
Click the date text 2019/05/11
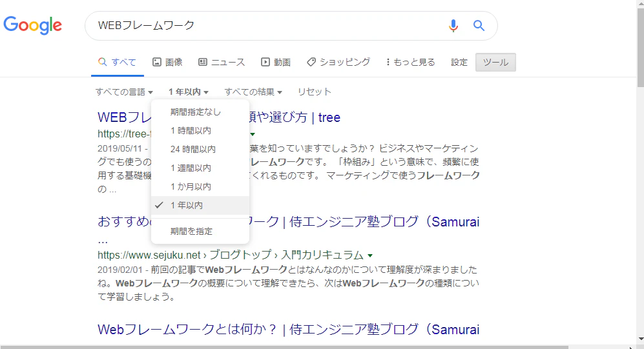(x=120, y=148)
